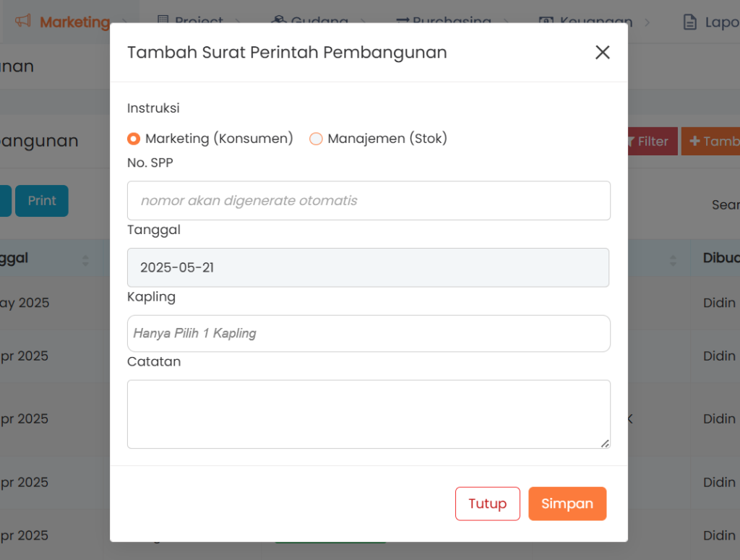Click the Marketing megaphone icon
Image resolution: width=740 pixels, height=560 pixels.
point(23,22)
